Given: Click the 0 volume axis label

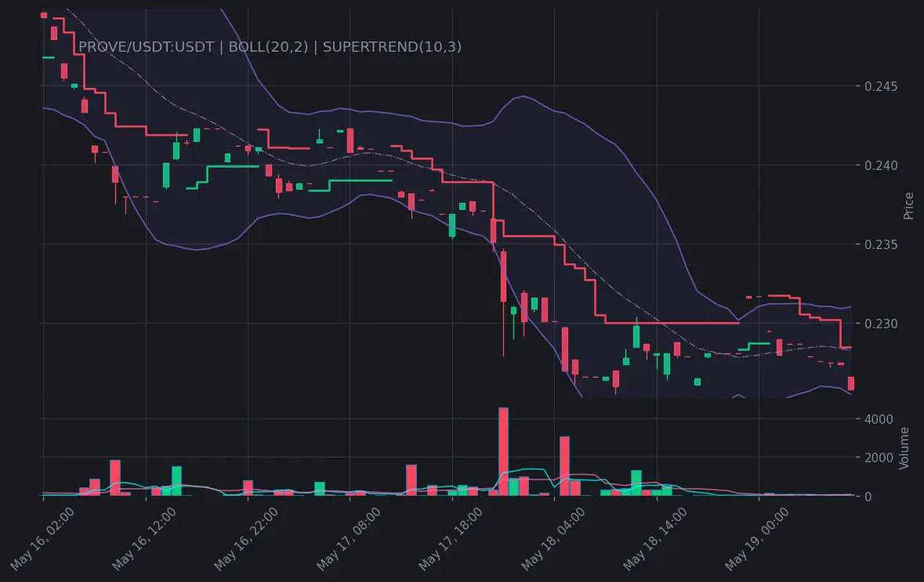Looking at the screenshot, I should pos(868,497).
